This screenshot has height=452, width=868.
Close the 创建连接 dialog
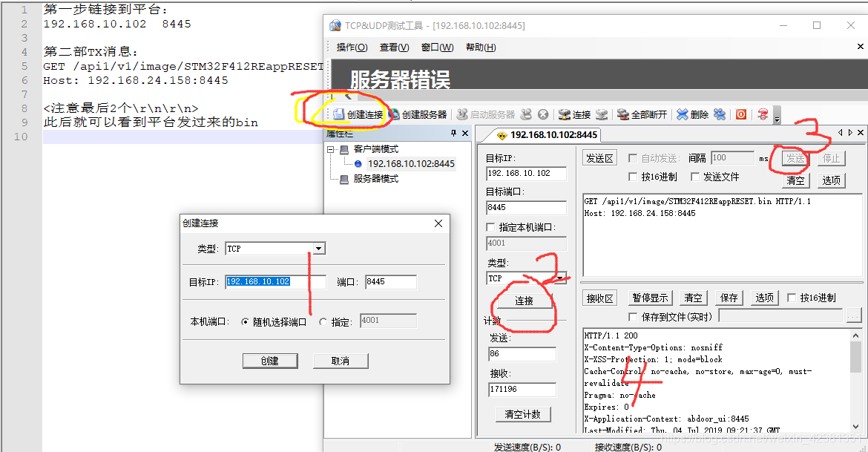[x=438, y=223]
